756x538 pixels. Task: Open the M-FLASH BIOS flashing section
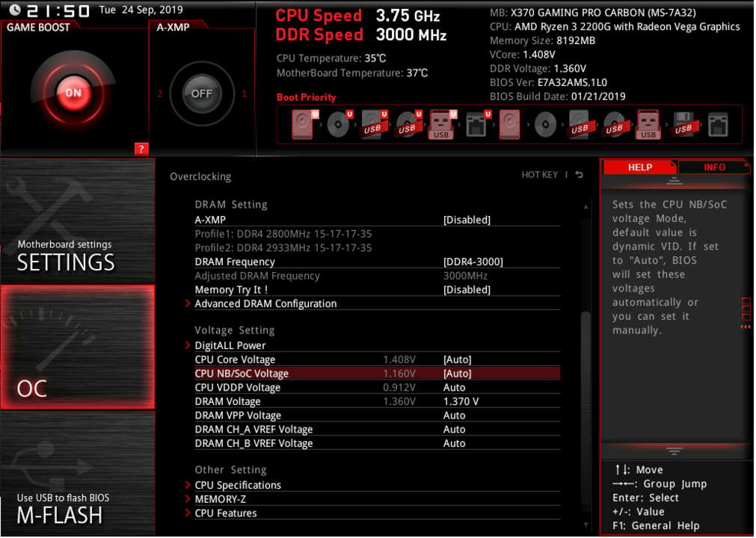point(78,473)
